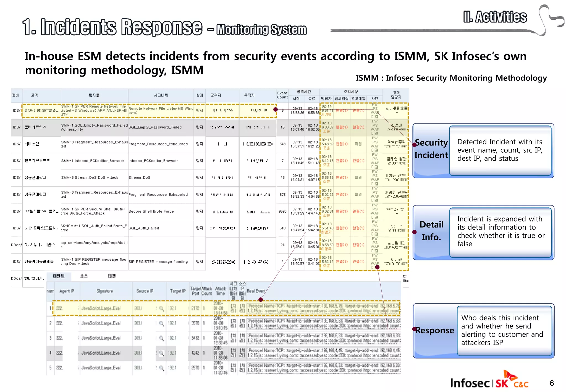Click the magnifier icon in detail row 4
The height and width of the screenshot is (392, 566).
coord(161,353)
